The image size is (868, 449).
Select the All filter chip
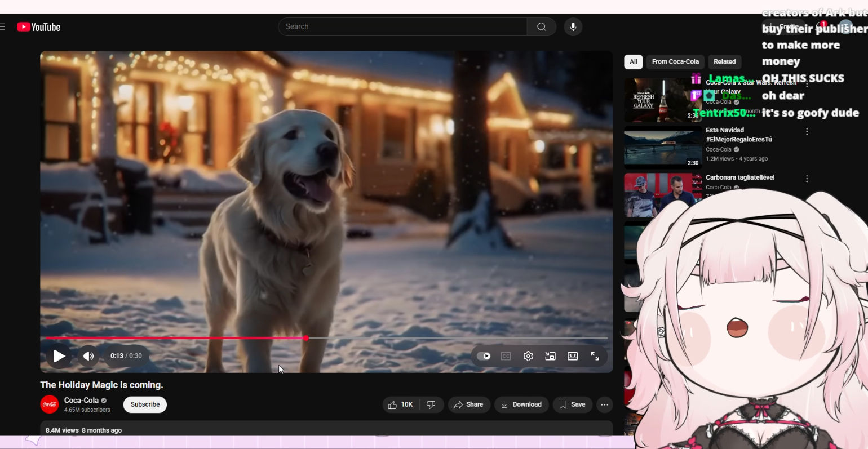point(634,62)
